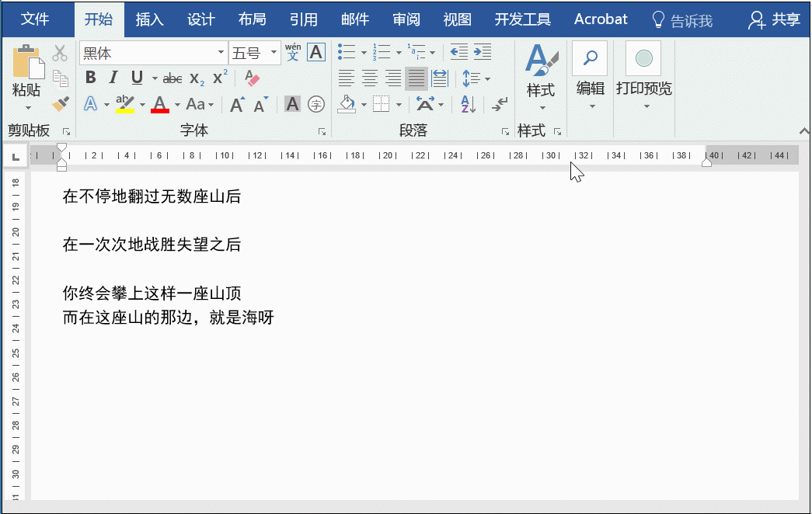Click the 共享 share button
Viewport: 812px width, 514px height.
point(774,19)
